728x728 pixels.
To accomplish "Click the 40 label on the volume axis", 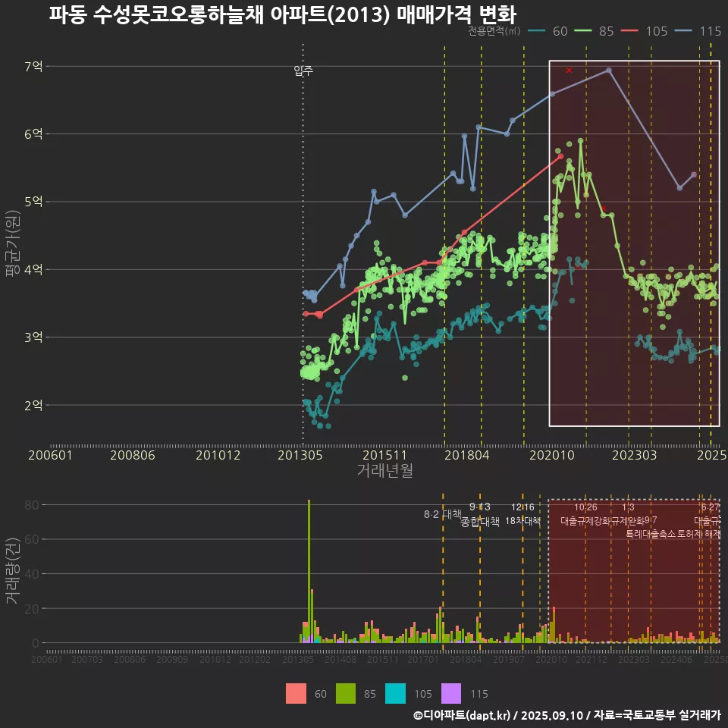I will (32, 574).
